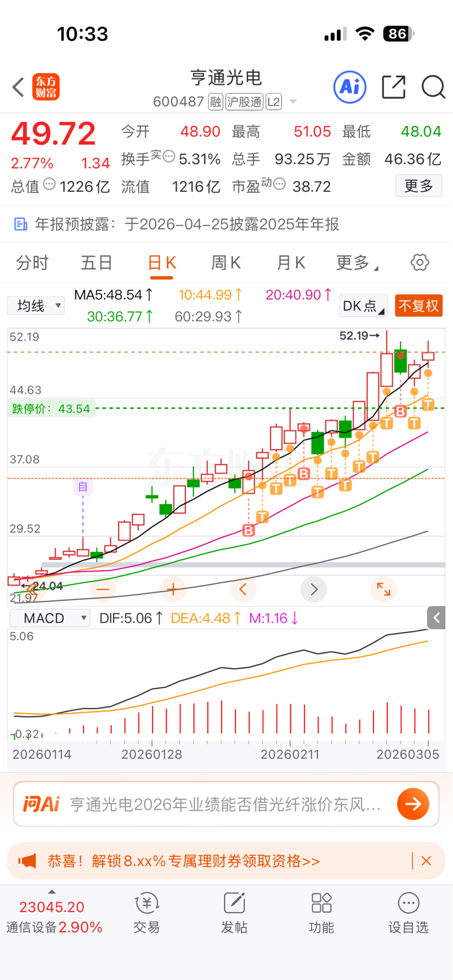Open the 发帖 post icon
The width and height of the screenshot is (453, 980).
(234, 913)
